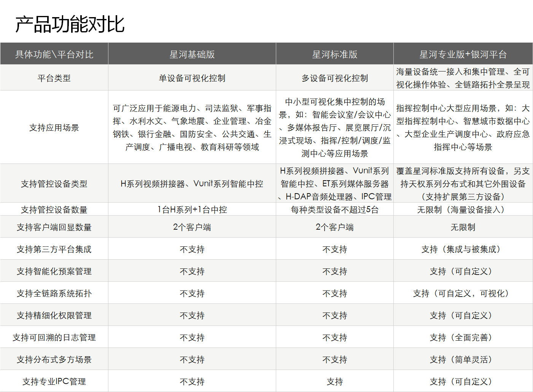Image resolution: width=533 pixels, height=392 pixels.
Task: Click 星河基础版 不支持 in 支持第三方平台集成 row
Action: click(192, 249)
